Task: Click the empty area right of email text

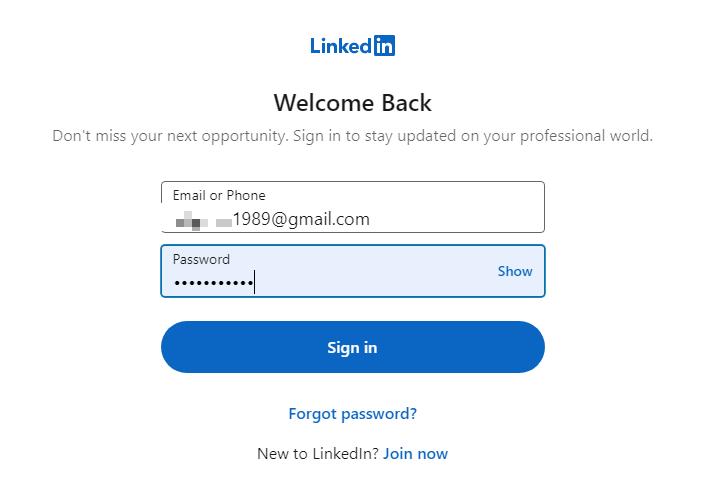Action: coord(456,220)
